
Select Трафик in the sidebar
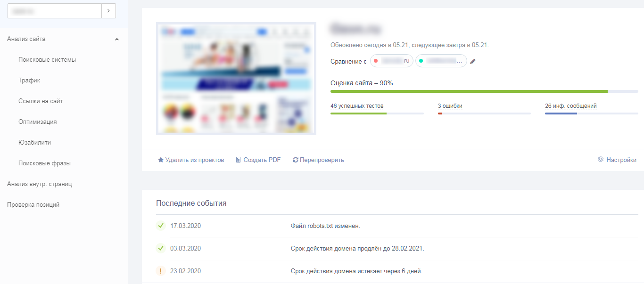(29, 81)
